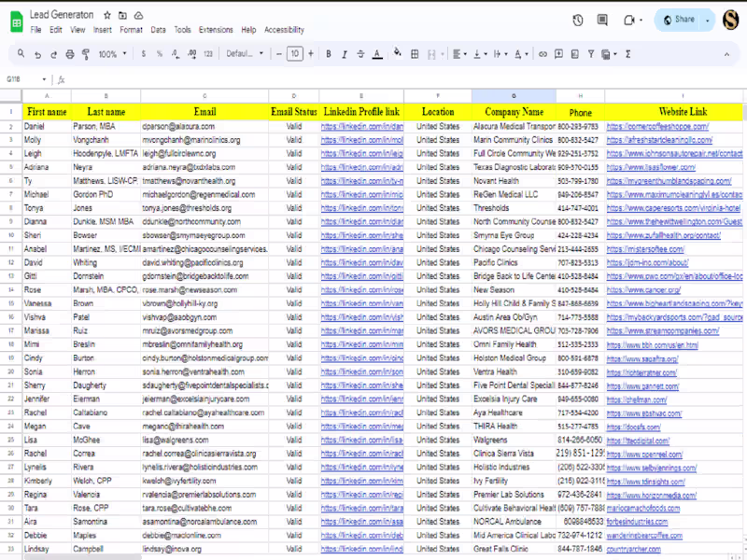Open the 100% zoom dropdown
Image resolution: width=747 pixels, height=560 pixels.
pos(111,54)
